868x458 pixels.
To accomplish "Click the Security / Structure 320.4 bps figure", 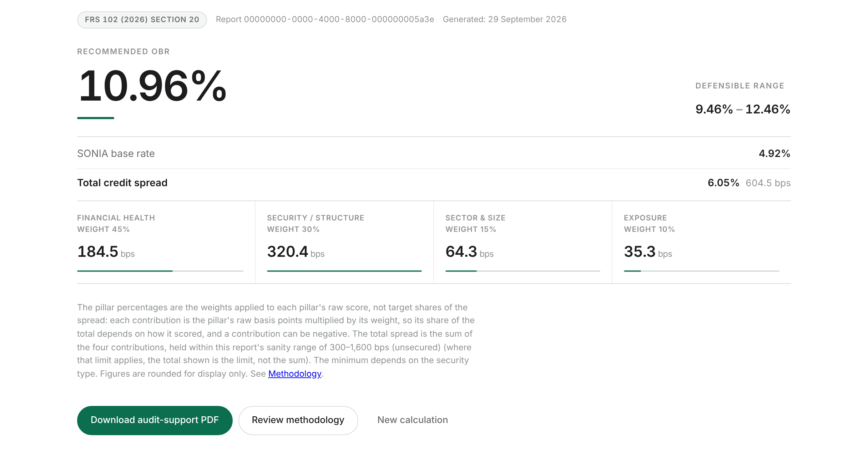I will click(296, 252).
